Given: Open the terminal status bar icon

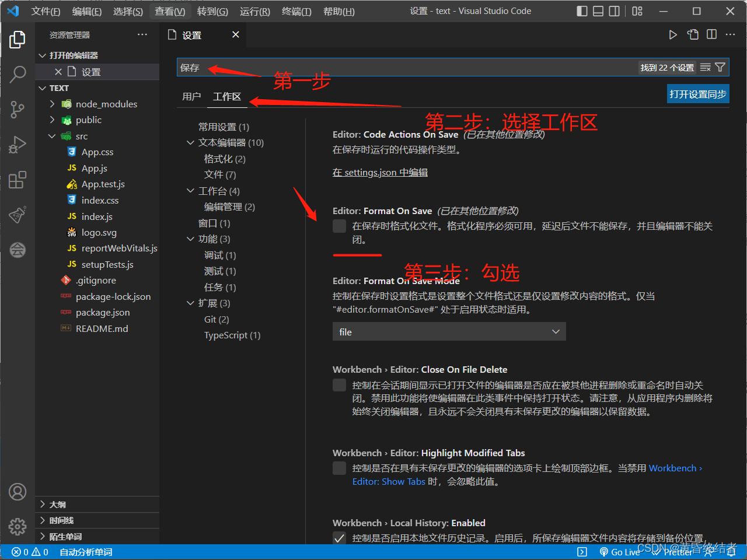Looking at the screenshot, I should tap(582, 552).
